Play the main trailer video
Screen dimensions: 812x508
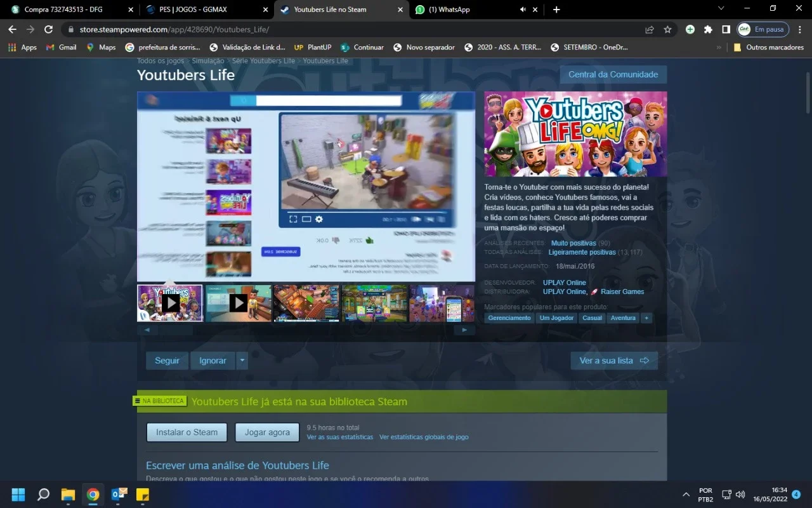pos(306,187)
